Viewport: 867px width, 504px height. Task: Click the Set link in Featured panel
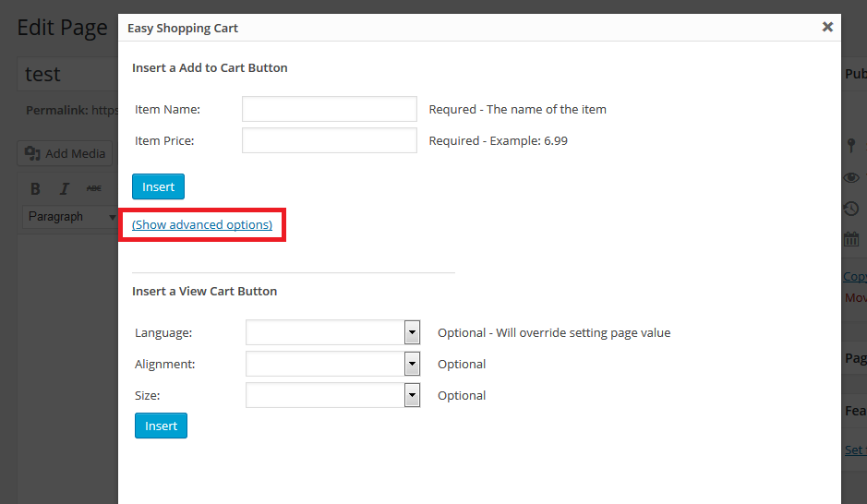pos(855,450)
